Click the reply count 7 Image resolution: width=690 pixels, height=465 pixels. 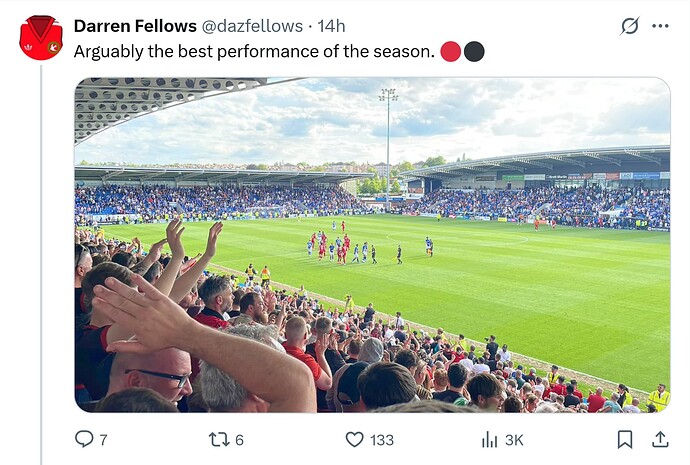[103, 439]
